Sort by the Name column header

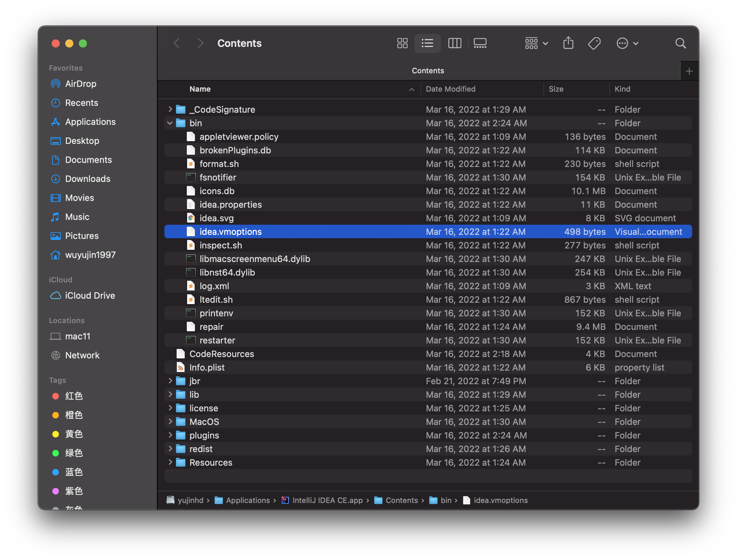point(200,89)
